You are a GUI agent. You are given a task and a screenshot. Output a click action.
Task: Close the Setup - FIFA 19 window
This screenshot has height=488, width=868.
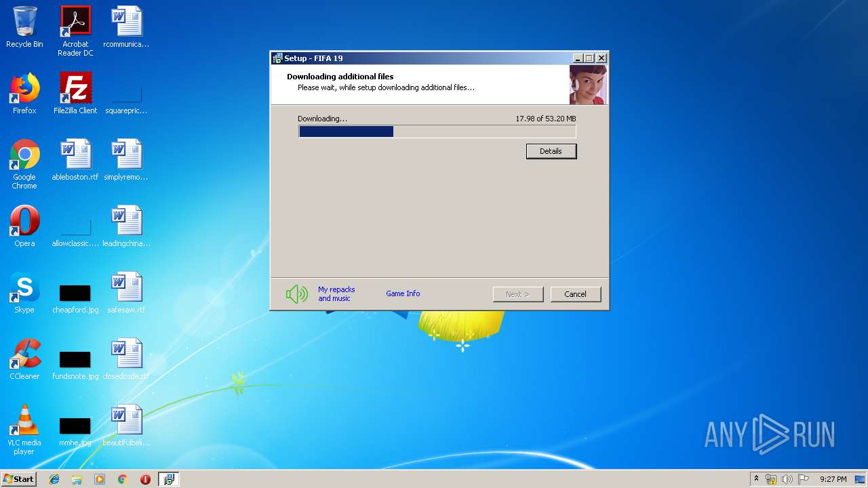pos(601,58)
